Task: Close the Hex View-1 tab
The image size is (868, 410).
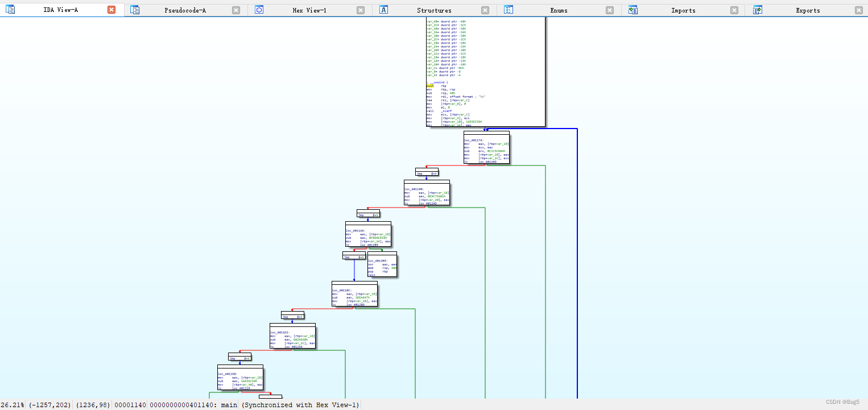Action: [361, 10]
